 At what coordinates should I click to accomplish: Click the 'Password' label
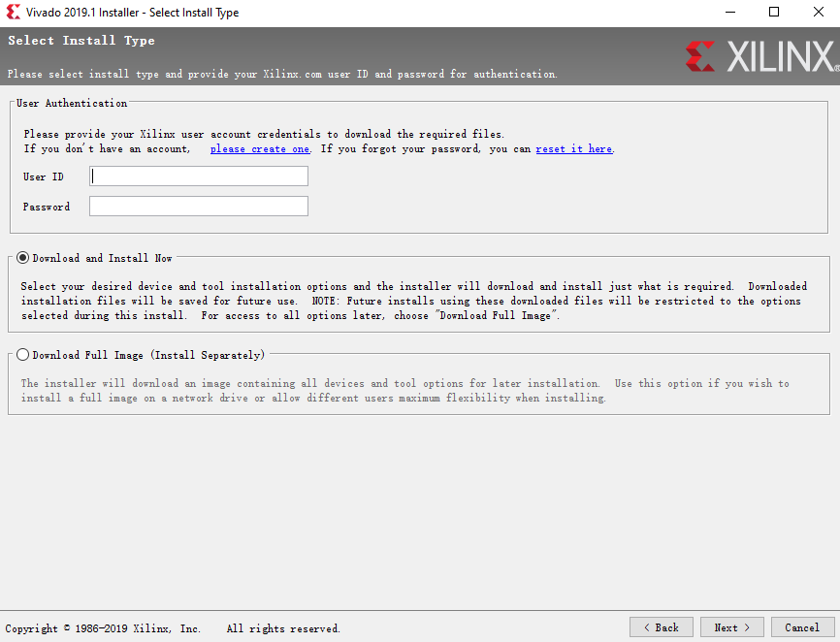[x=47, y=207]
